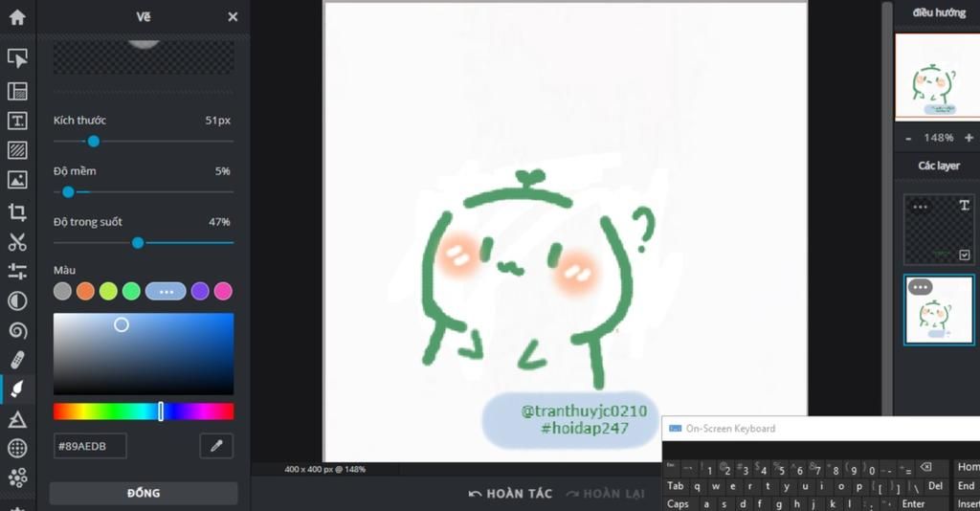Toggle text layer visibility checkbox
980x511 pixels.
pos(965,255)
